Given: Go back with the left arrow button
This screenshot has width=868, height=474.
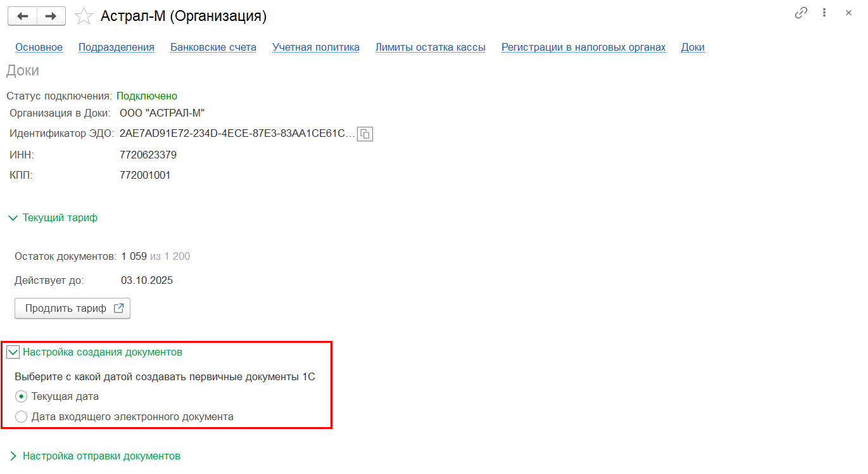Looking at the screenshot, I should click(x=22, y=16).
